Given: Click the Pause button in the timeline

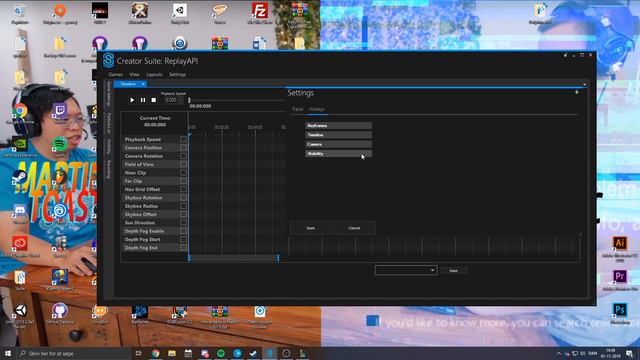Looking at the screenshot, I should click(x=143, y=100).
